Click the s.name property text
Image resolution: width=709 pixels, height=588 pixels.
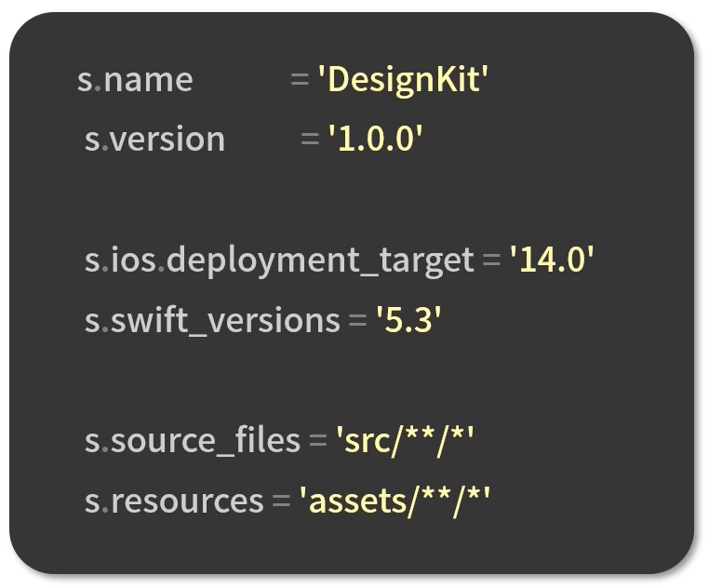coord(135,80)
